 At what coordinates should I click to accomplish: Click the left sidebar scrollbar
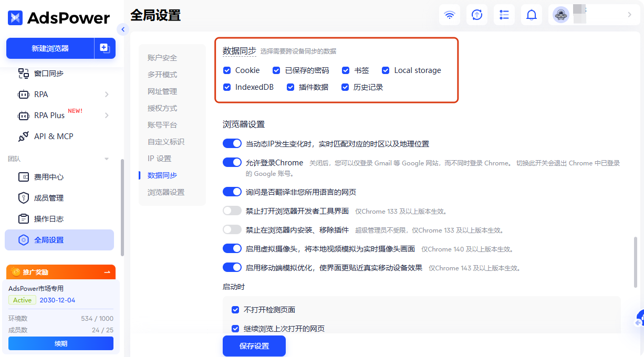coord(122,207)
